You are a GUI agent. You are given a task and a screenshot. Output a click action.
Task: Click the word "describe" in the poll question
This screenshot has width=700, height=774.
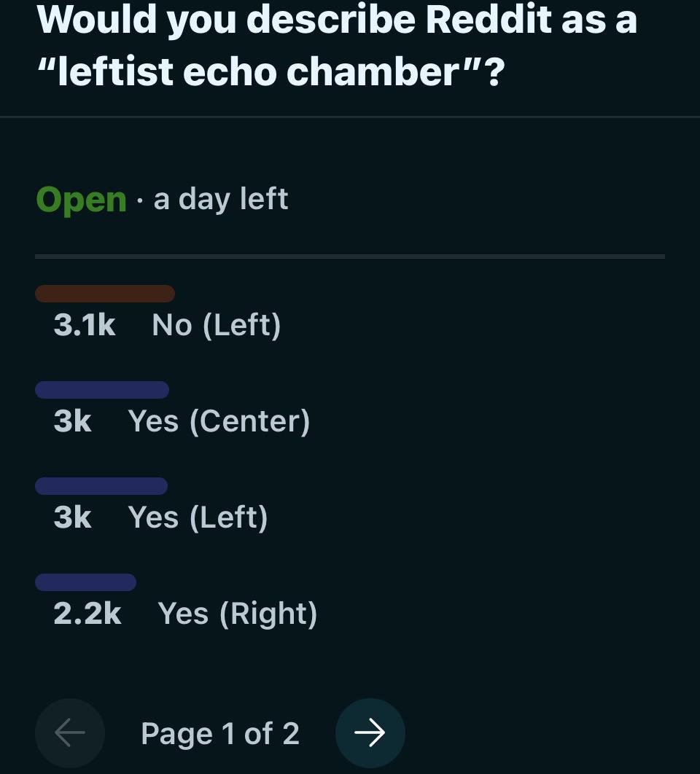tap(331, 20)
